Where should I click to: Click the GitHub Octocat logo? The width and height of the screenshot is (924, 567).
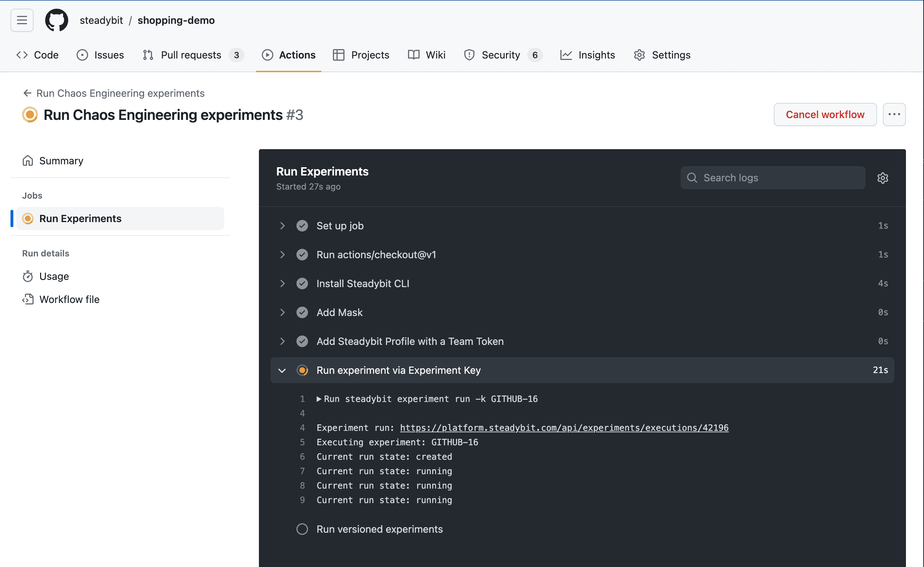click(57, 20)
